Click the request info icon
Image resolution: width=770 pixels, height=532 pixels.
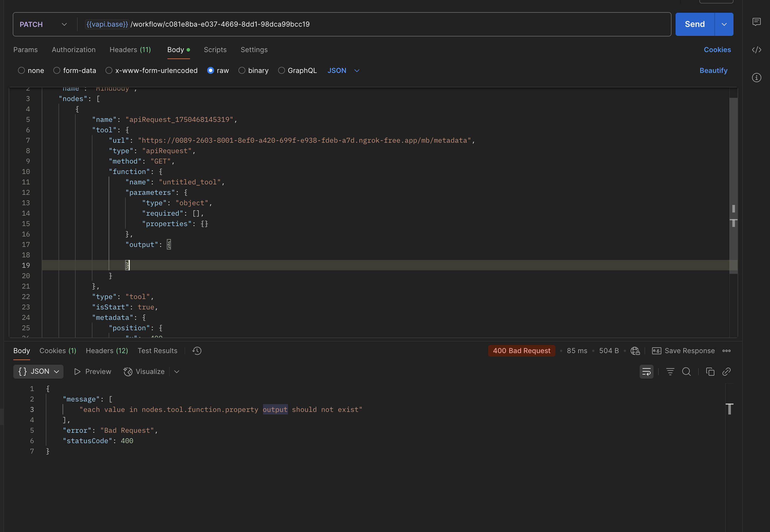756,77
